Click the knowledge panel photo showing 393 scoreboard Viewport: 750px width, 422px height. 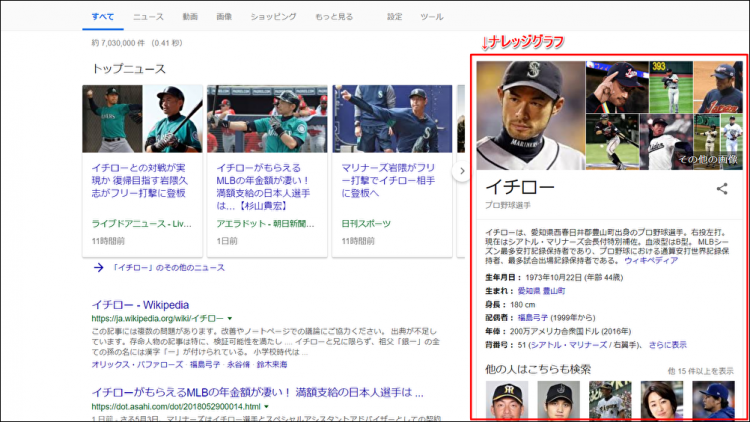click(x=671, y=87)
